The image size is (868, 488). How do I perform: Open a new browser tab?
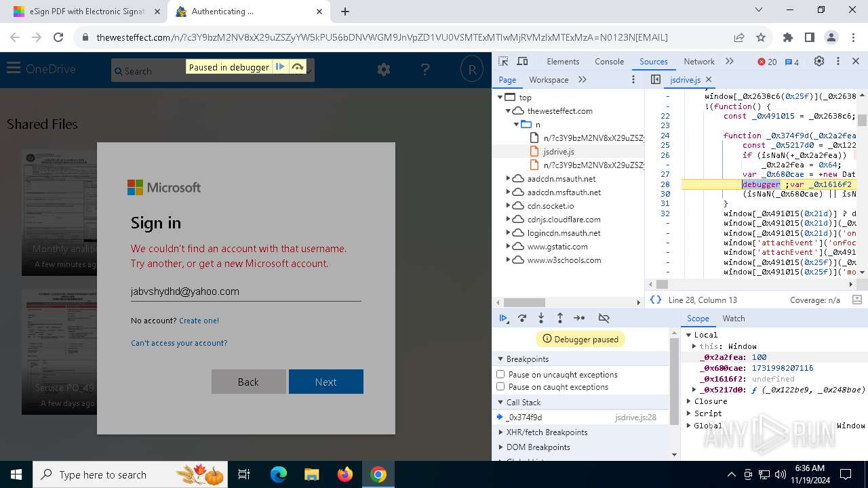(345, 12)
